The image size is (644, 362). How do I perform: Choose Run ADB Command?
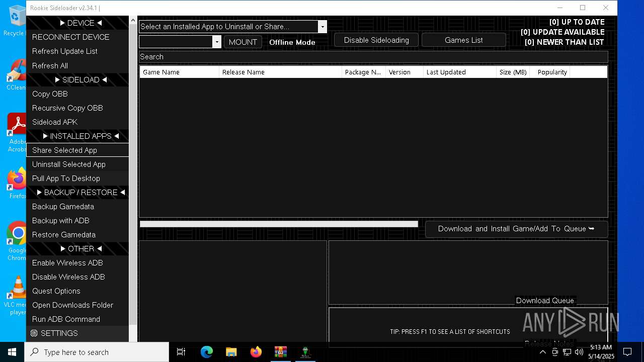(x=77, y=319)
